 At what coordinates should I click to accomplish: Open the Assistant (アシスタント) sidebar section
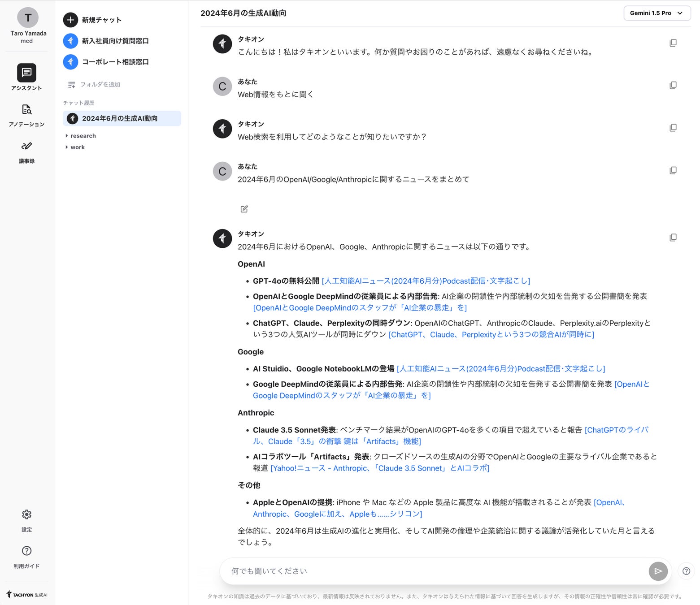point(26,77)
